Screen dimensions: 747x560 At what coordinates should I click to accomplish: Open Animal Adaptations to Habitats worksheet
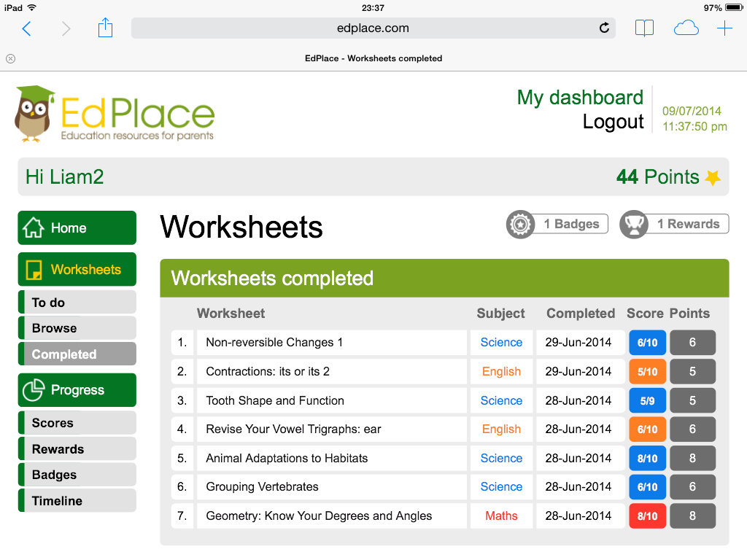pyautogui.click(x=287, y=458)
